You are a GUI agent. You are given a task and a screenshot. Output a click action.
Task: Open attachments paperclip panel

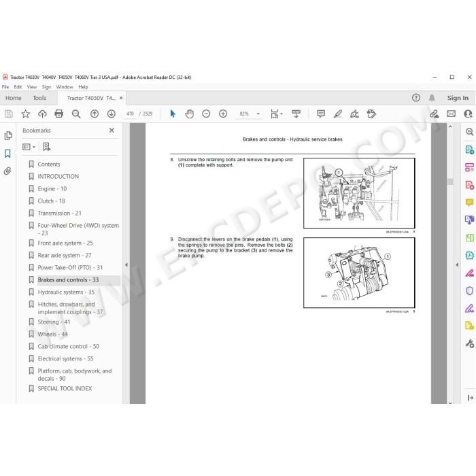(7, 171)
